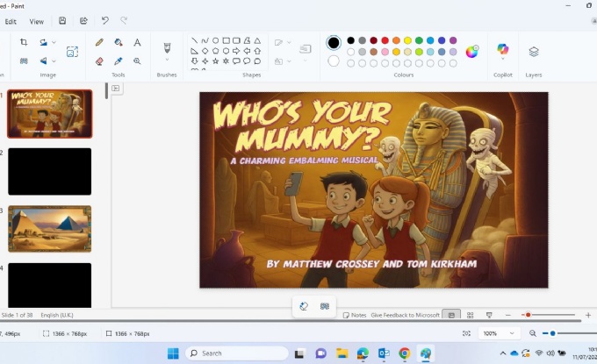The height and width of the screenshot is (364, 597).
Task: Choose the brown colour swatch
Action: click(373, 52)
